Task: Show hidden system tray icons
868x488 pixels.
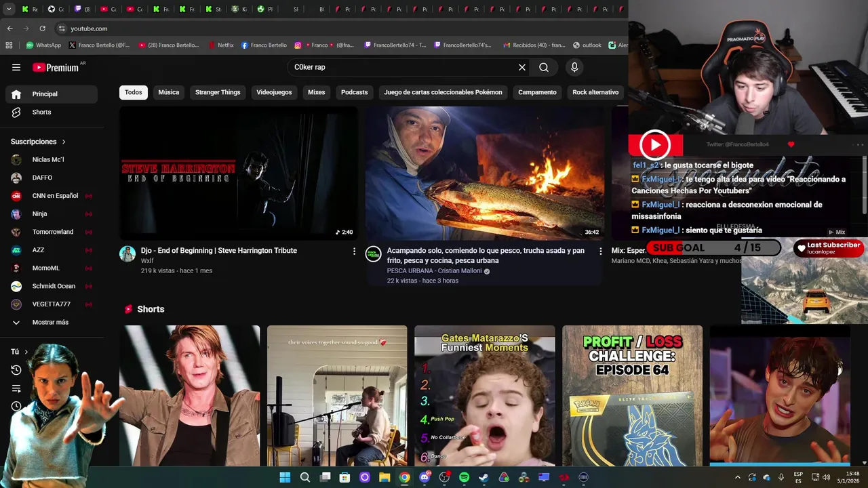Action: pyautogui.click(x=738, y=478)
